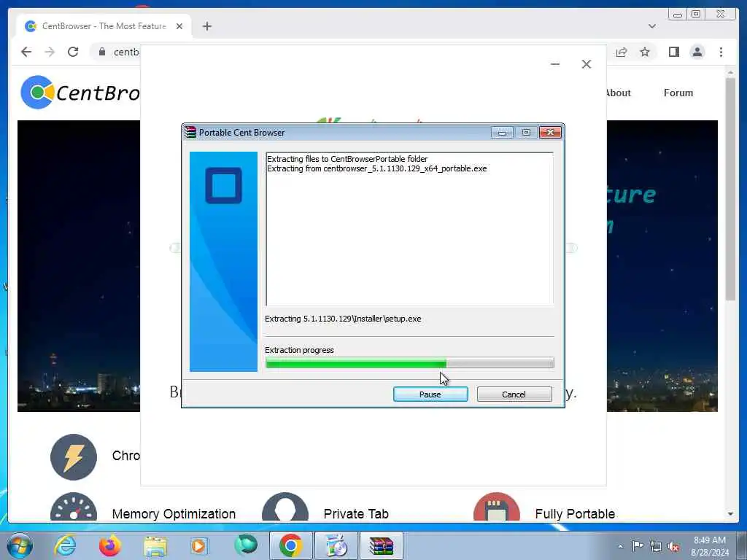Open the clock showing 8:49 AM
This screenshot has height=560, width=747.
click(710, 546)
